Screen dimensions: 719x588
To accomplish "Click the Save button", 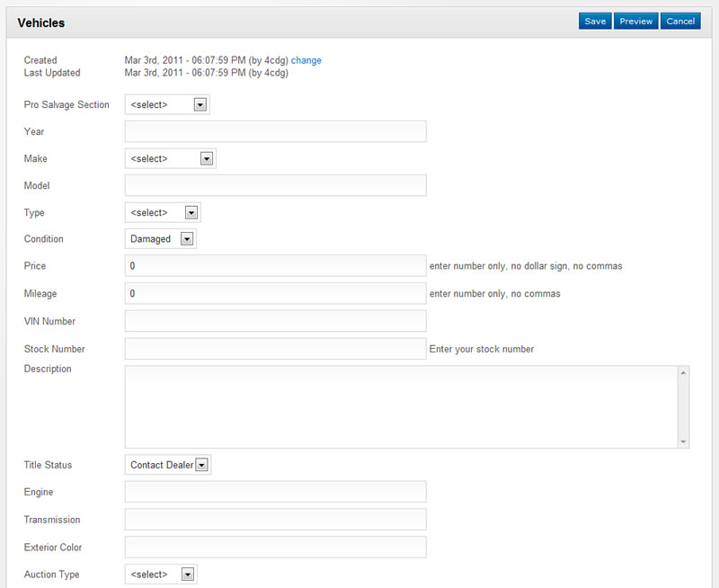I will click(594, 22).
